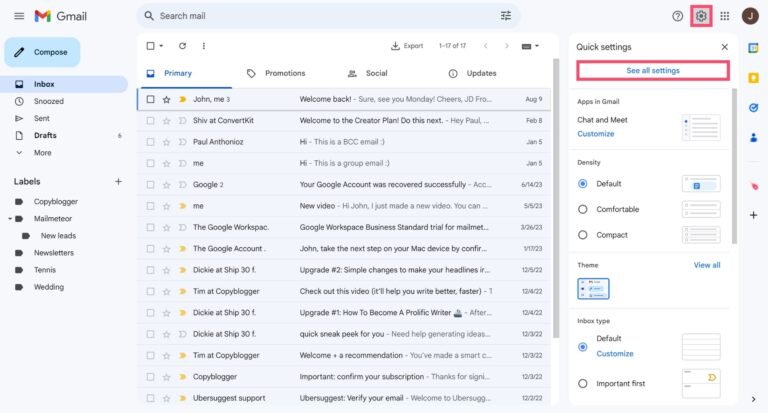
Task: Switch to the Updates tab
Action: pyautogui.click(x=473, y=73)
